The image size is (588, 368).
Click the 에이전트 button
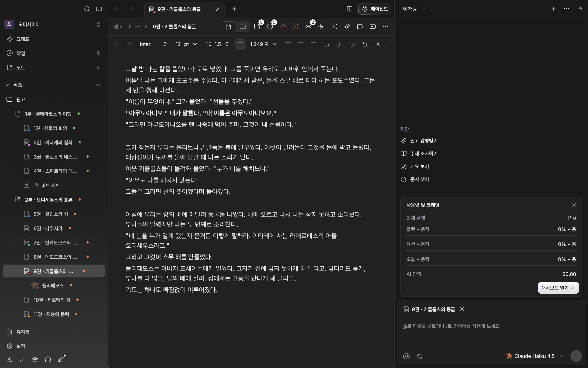[x=375, y=9]
